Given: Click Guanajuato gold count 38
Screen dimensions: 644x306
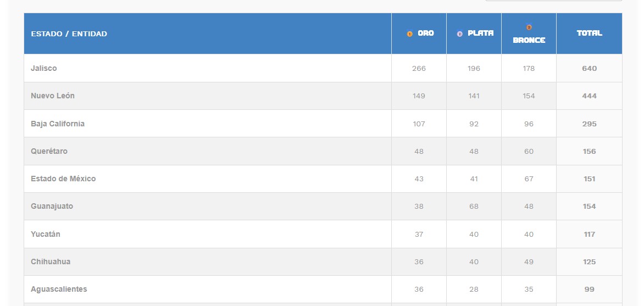Looking at the screenshot, I should pos(419,207).
